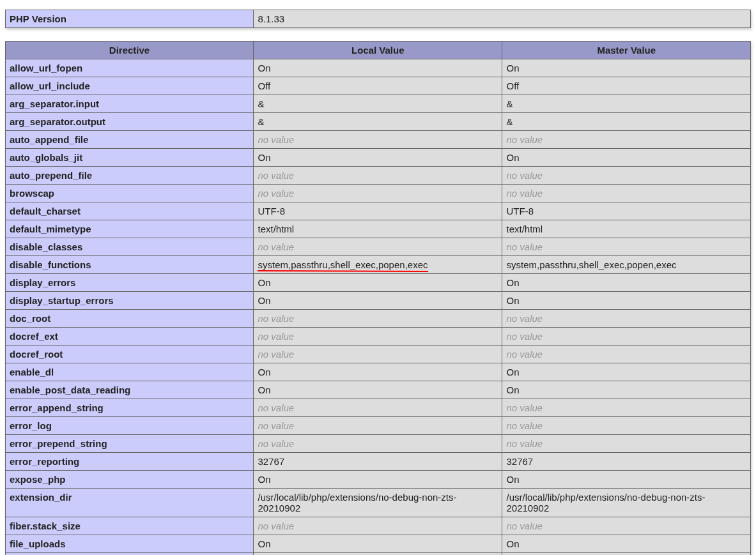756x555 pixels.
Task: Click the Master Value column header
Action: (626, 50)
